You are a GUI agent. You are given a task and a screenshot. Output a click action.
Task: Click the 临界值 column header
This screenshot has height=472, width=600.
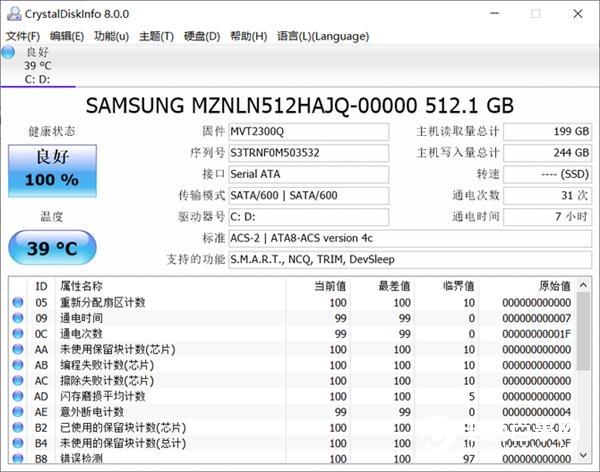pos(447,286)
